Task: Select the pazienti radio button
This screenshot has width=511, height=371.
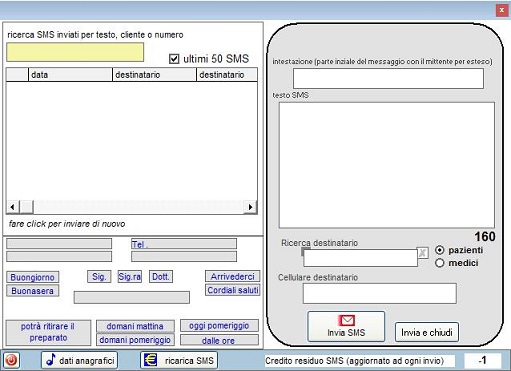Action: (440, 250)
